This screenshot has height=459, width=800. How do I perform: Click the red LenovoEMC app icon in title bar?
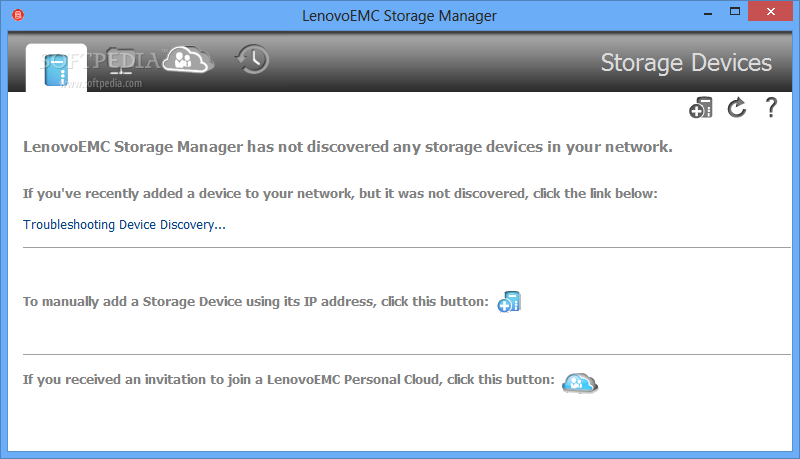(18, 15)
